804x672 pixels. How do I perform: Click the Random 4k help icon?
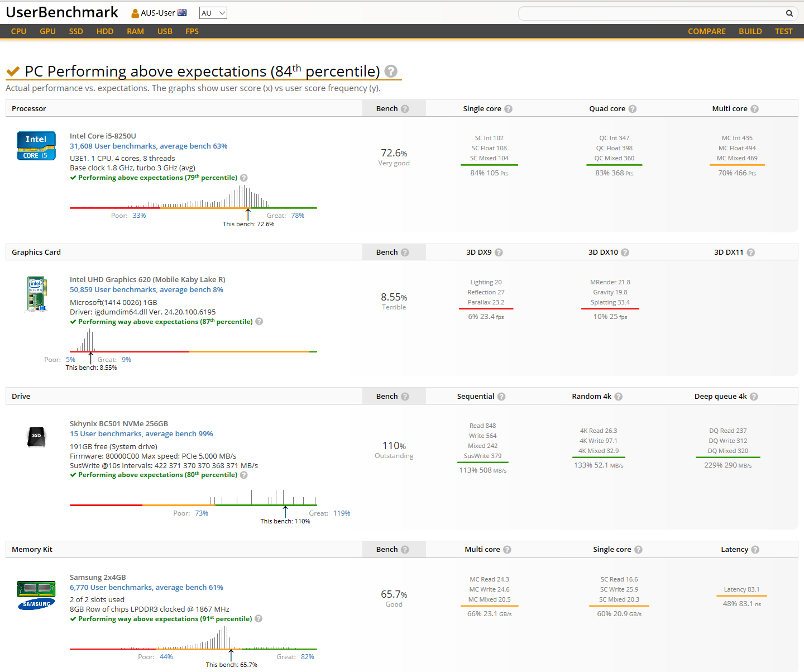pyautogui.click(x=618, y=397)
